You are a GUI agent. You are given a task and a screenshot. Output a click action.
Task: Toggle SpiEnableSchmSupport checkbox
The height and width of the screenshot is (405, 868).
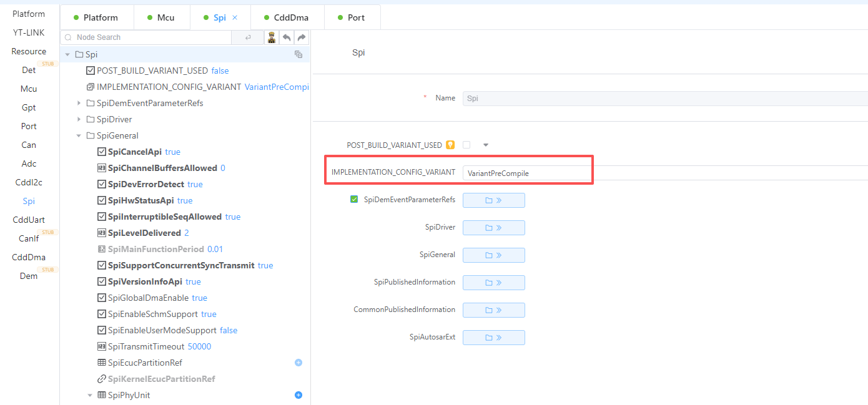pos(102,314)
